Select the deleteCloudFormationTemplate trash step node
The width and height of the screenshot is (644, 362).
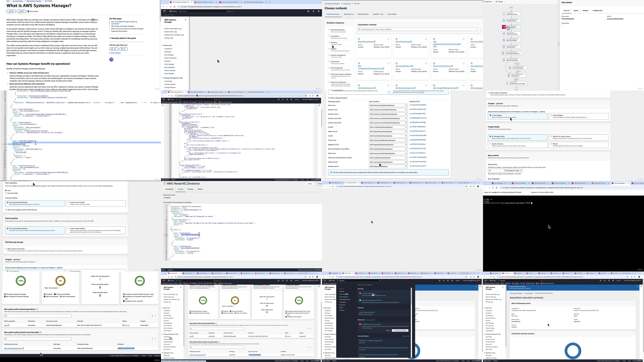point(516,83)
